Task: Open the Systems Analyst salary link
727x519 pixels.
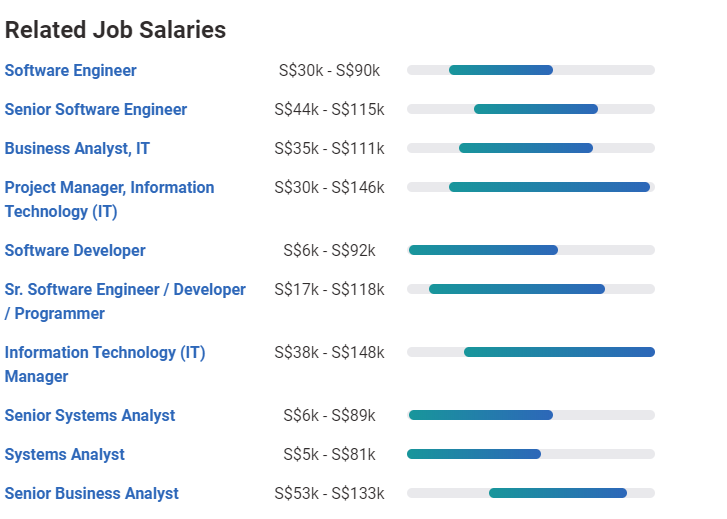Action: [65, 454]
